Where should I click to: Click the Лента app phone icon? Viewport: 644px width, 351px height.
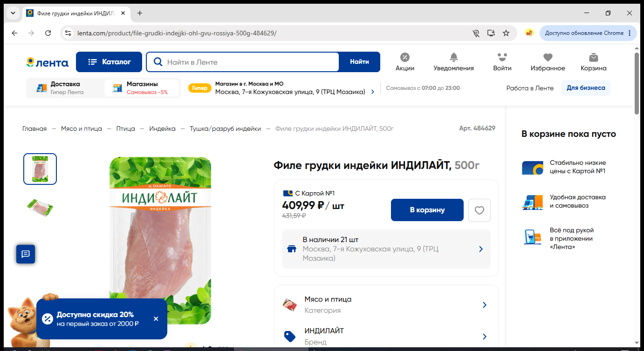pos(532,237)
